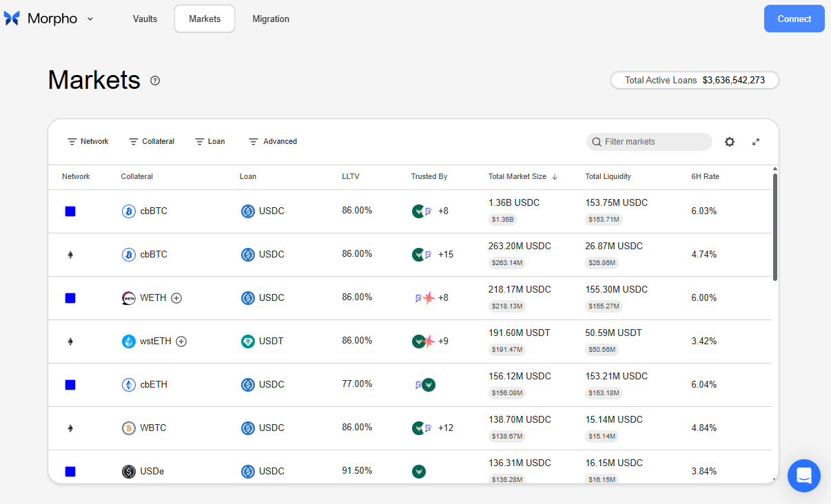Open the chat support bubble
This screenshot has width=831, height=504.
(x=804, y=476)
